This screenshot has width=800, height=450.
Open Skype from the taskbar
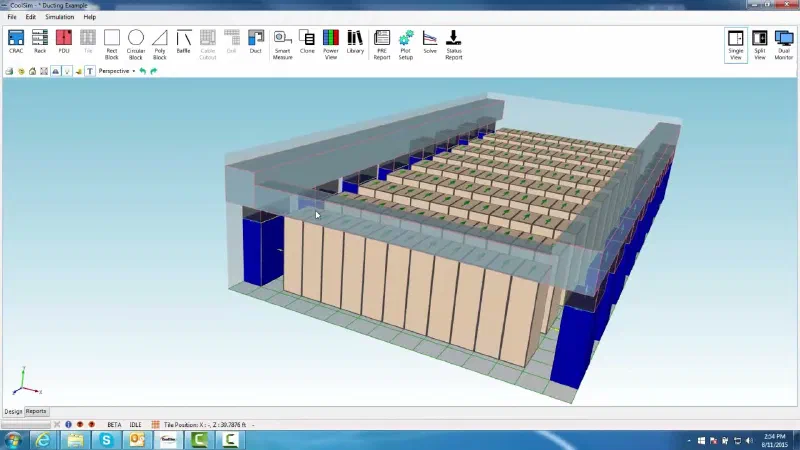[106, 440]
